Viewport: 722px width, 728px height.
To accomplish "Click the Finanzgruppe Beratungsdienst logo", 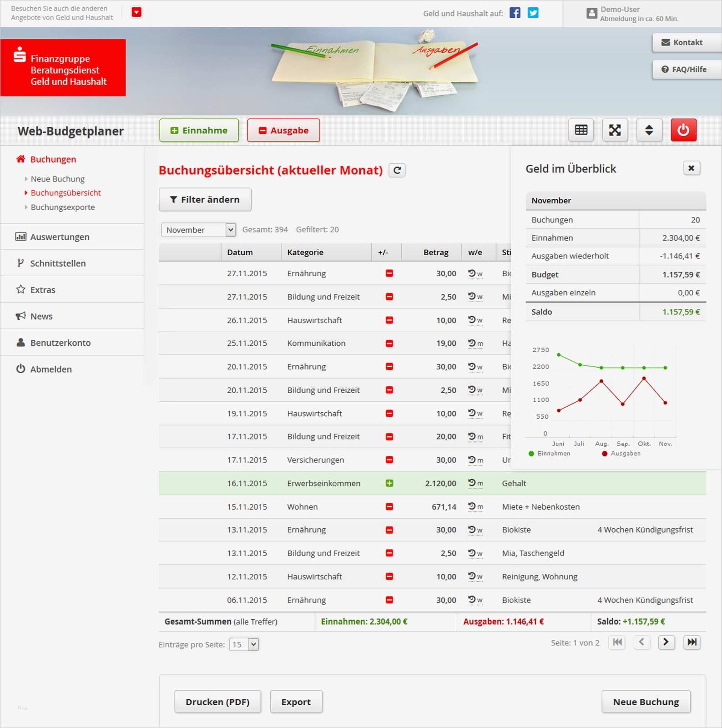I will tap(63, 68).
